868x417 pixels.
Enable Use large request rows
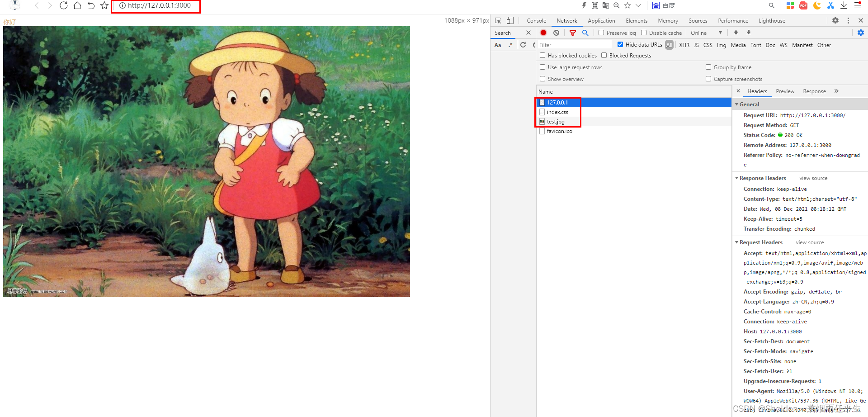coord(542,67)
